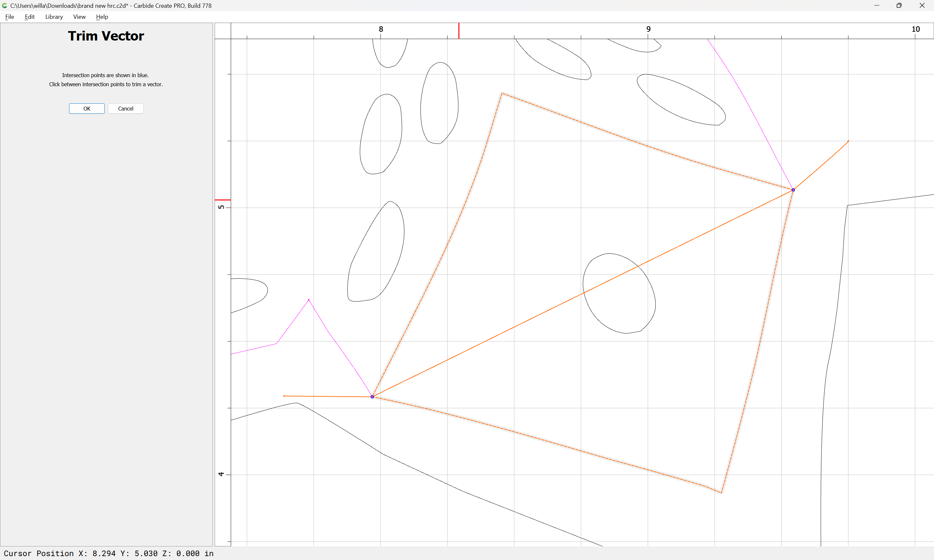
Task: Click the orange segment extending past upper-right intersection
Action: 821,165
